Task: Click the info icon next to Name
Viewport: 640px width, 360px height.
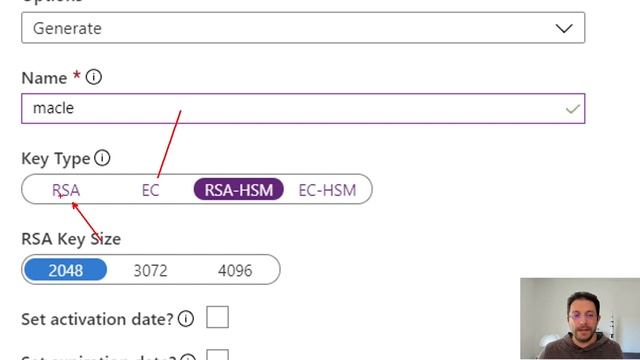Action: click(93, 77)
